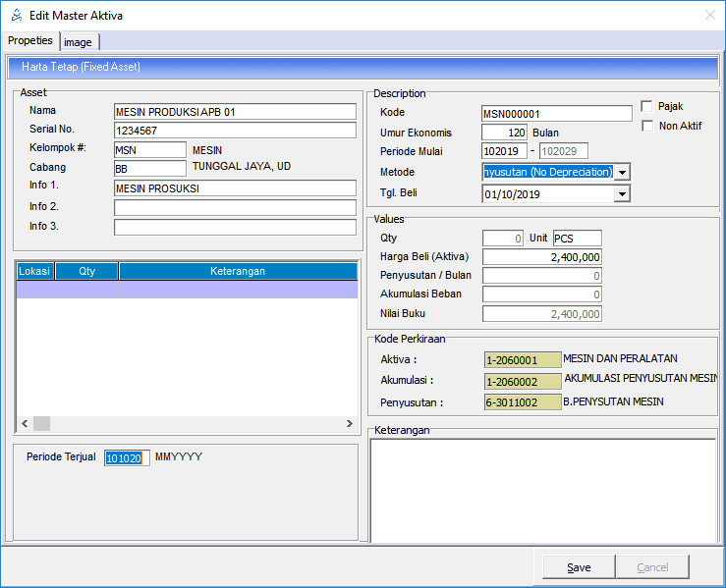The image size is (726, 588).
Task: Click the Keterangan text area
Action: tap(542, 489)
